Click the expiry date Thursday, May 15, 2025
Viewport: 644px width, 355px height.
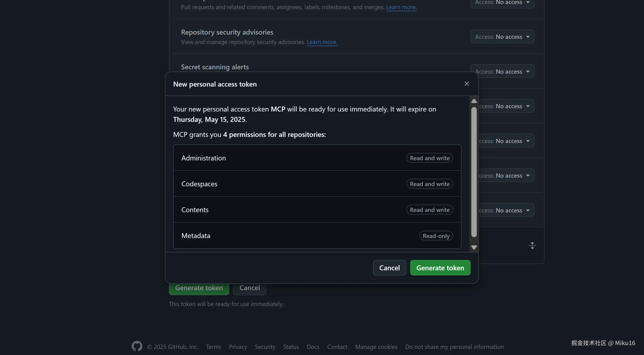[x=209, y=120]
